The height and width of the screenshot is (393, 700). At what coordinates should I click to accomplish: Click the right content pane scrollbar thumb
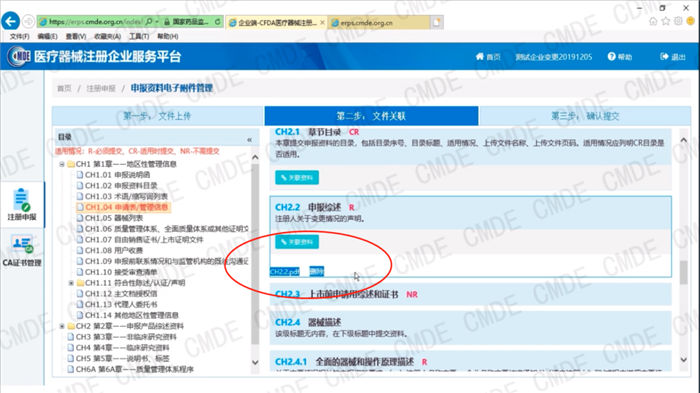(x=683, y=272)
